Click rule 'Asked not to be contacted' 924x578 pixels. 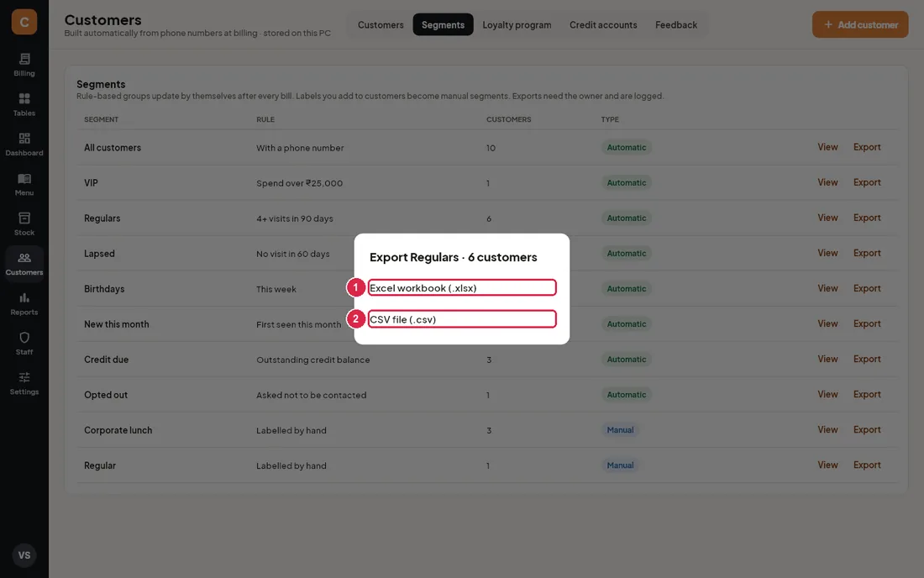click(311, 396)
